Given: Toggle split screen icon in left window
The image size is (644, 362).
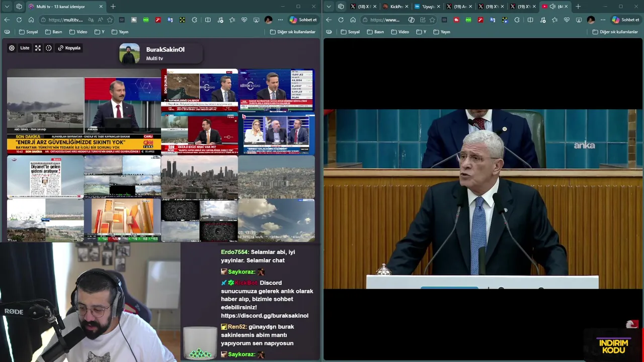Looking at the screenshot, I should click(x=208, y=20).
